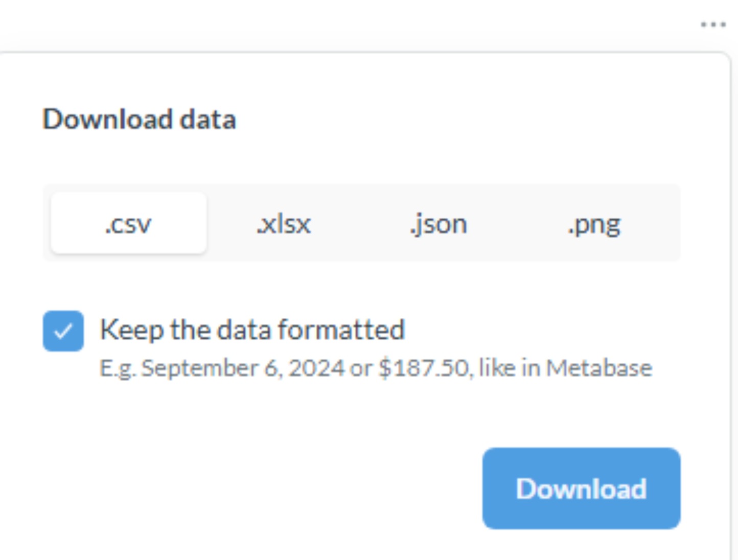Viewport: 738px width, 560px height.
Task: Select JSON in the format selector
Action: pos(439,223)
